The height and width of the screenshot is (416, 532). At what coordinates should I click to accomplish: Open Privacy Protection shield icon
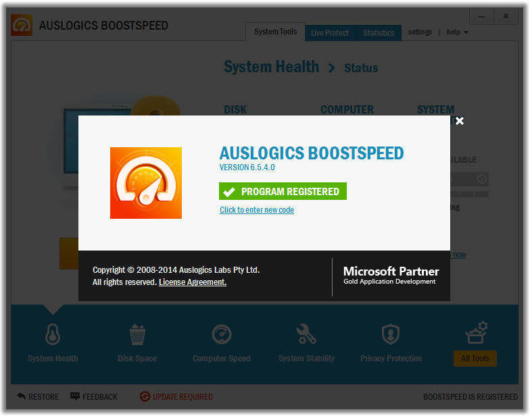pos(391,334)
